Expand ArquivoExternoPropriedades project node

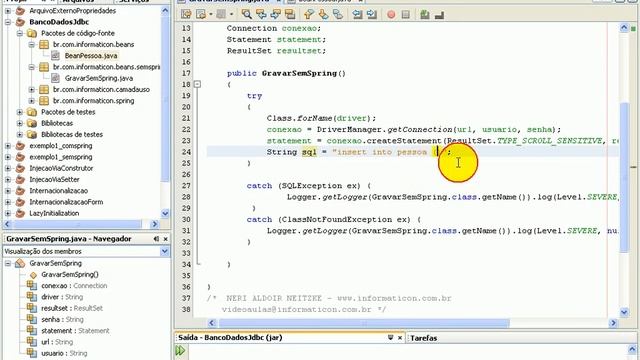(8, 11)
